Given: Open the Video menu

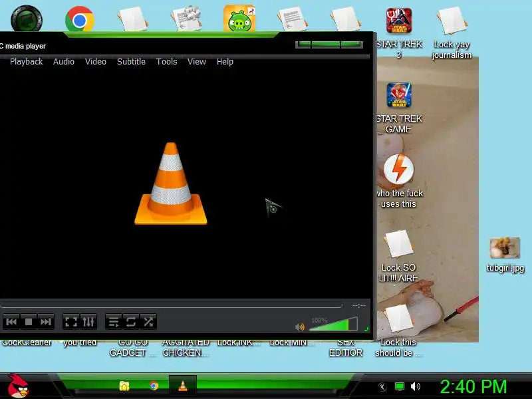Looking at the screenshot, I should tap(96, 62).
